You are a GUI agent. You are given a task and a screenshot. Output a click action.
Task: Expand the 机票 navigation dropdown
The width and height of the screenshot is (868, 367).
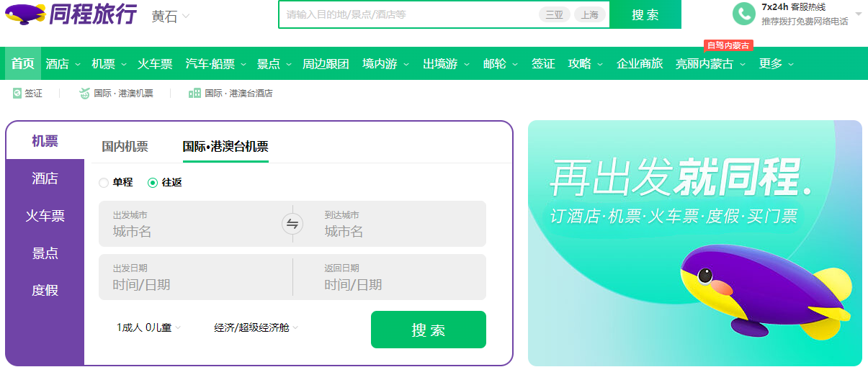(x=124, y=64)
